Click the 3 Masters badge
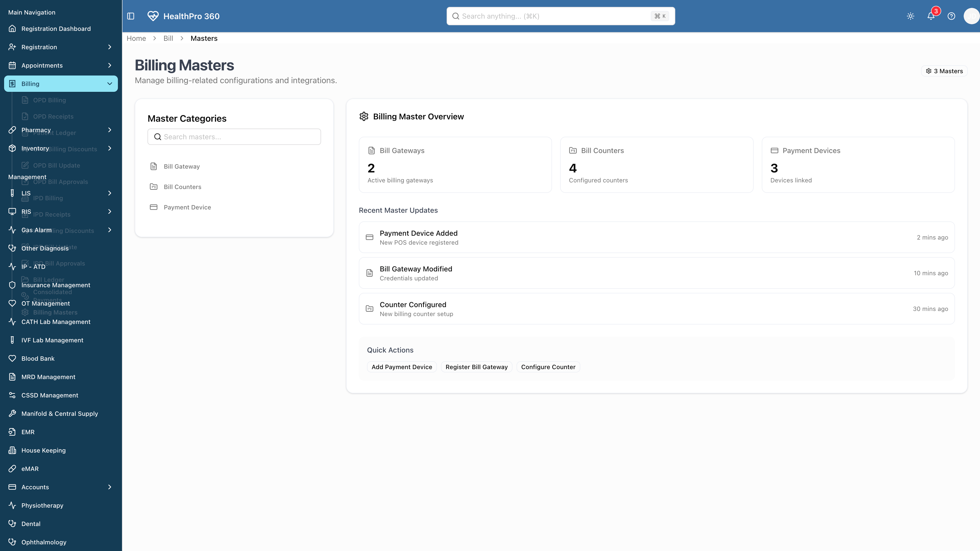The height and width of the screenshot is (551, 980). (944, 71)
